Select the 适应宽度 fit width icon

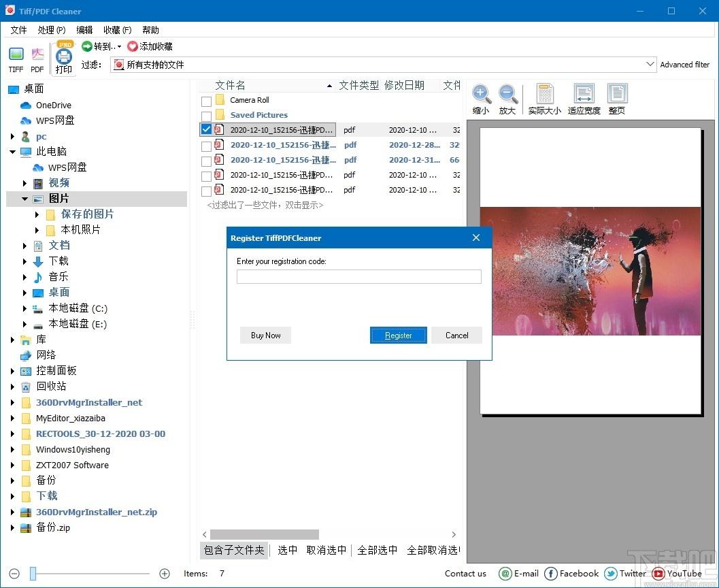584,93
